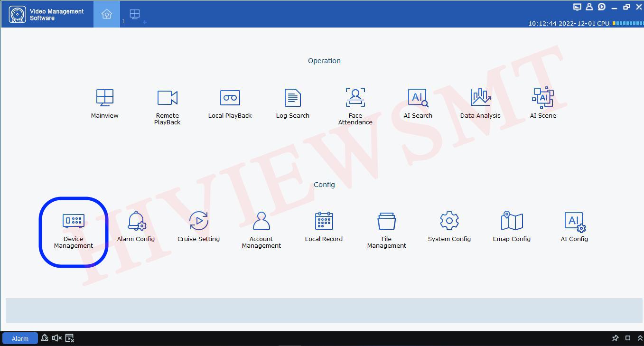Pin the alarm bar
Image resolution: width=644 pixels, height=346 pixels.
(615, 338)
